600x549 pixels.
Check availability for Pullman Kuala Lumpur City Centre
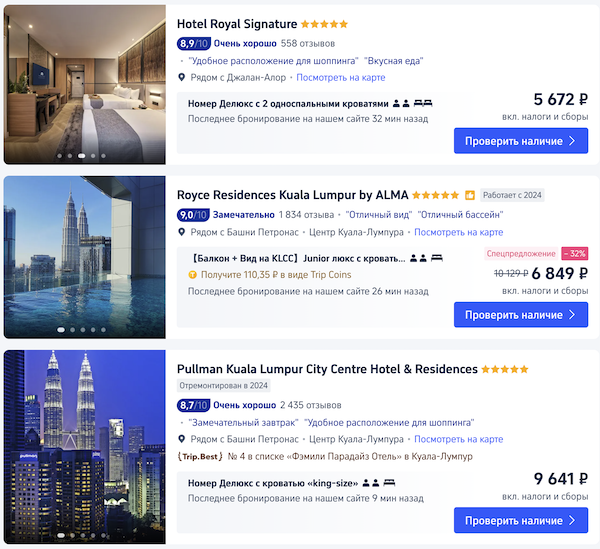tap(521, 520)
